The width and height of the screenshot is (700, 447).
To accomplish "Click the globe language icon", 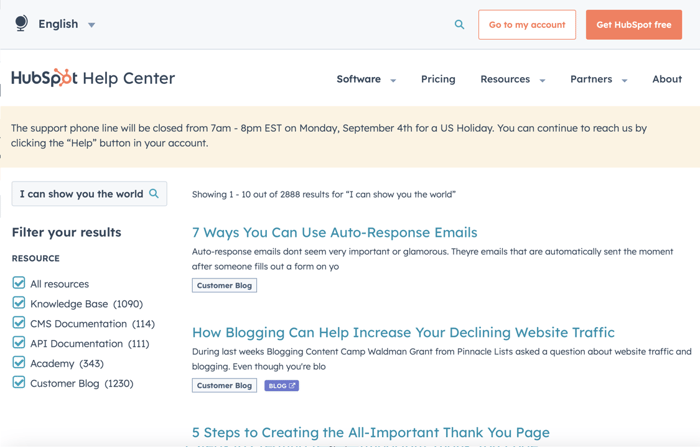I will tap(21, 23).
